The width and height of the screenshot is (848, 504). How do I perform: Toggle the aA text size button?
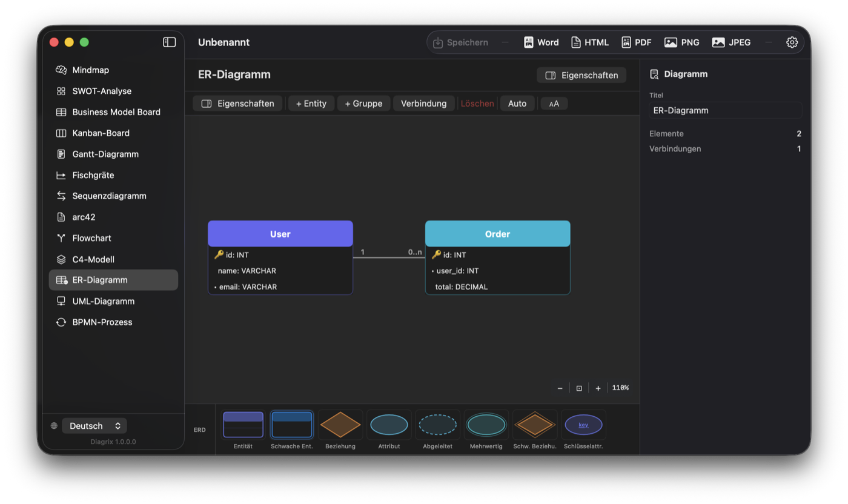tap(554, 104)
